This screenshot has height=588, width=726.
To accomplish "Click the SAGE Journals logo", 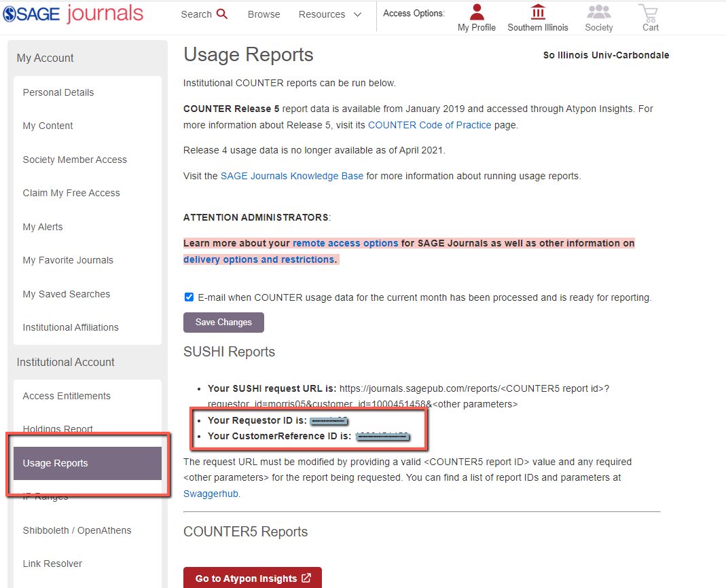I will click(73, 14).
